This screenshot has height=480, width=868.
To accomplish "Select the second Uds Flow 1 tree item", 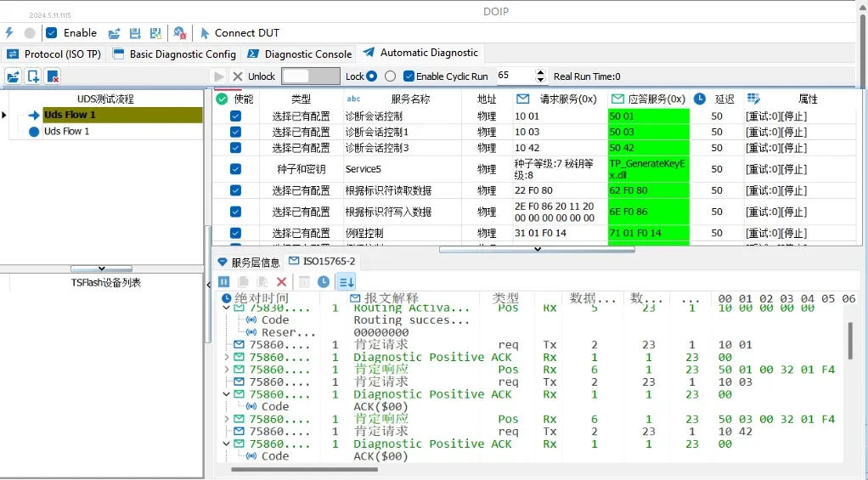I will click(66, 132).
